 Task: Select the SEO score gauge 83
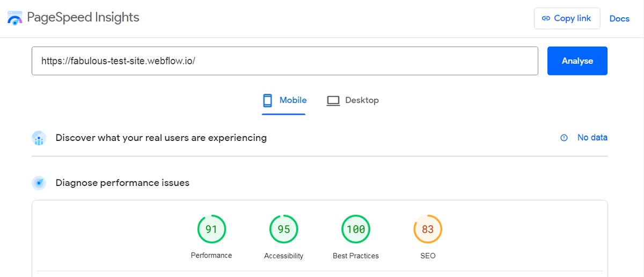coord(428,229)
